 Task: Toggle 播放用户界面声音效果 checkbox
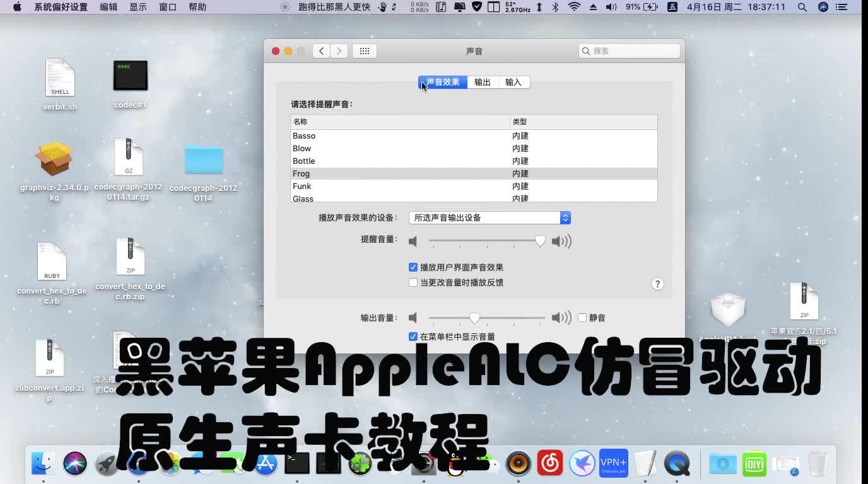(413, 267)
